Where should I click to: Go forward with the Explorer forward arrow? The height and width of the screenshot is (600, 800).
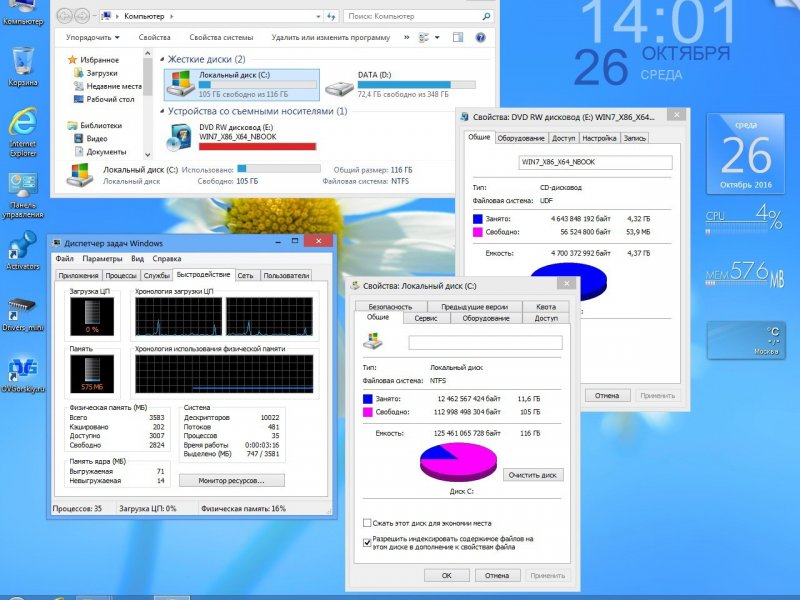(x=82, y=16)
